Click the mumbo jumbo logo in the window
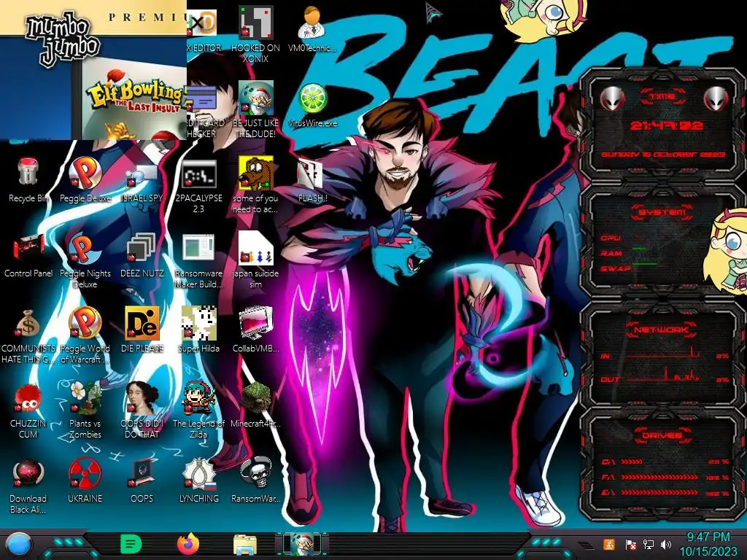Image resolution: width=747 pixels, height=560 pixels. tap(62, 39)
